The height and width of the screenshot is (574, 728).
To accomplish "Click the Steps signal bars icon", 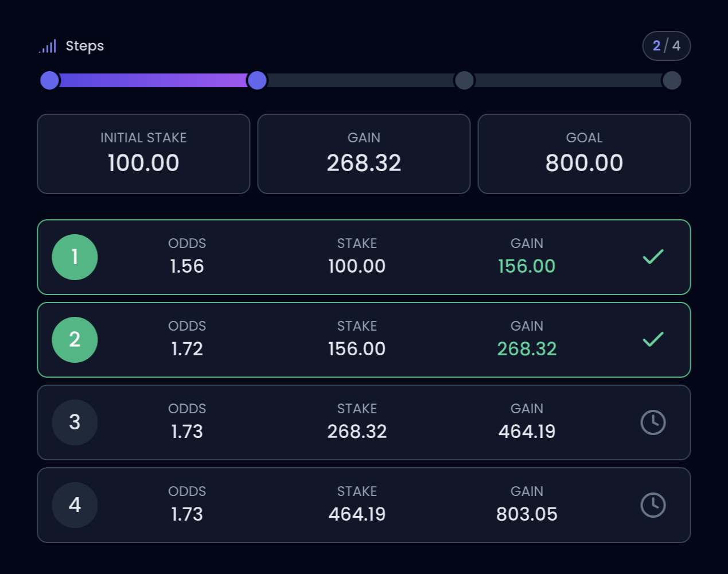I will pos(48,46).
